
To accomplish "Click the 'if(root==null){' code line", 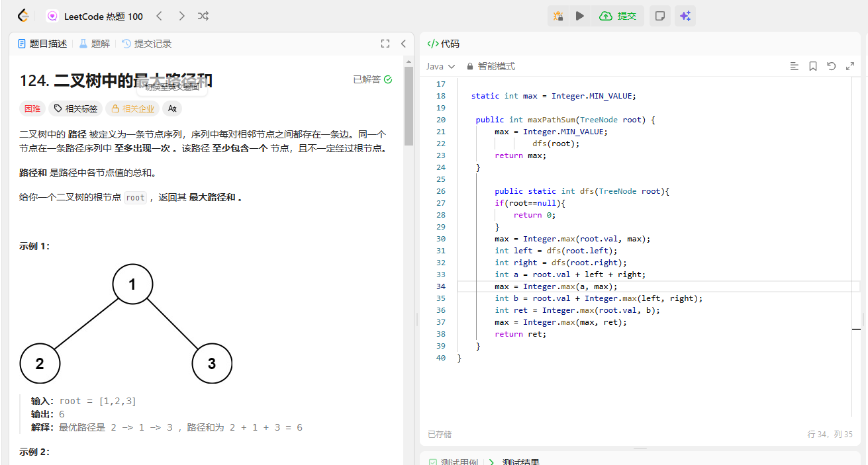I will 530,203.
